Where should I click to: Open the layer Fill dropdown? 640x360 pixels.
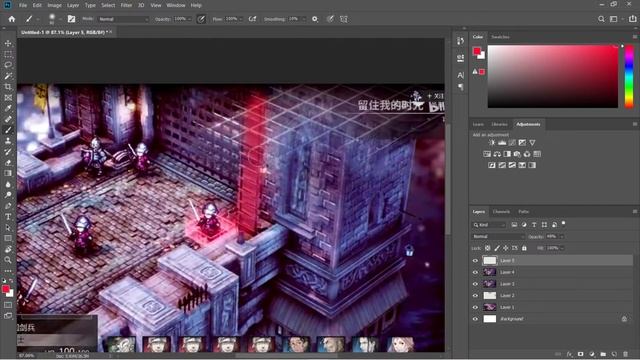562,248
